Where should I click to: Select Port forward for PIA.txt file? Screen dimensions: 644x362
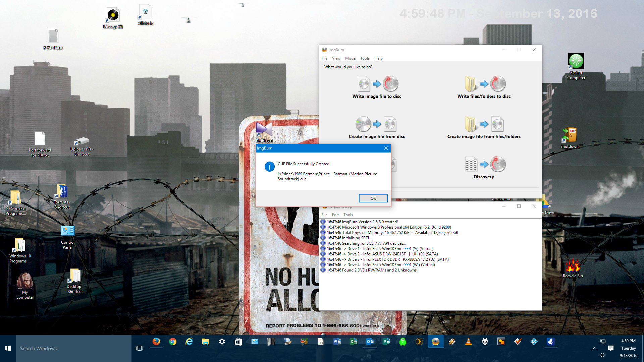(x=40, y=144)
